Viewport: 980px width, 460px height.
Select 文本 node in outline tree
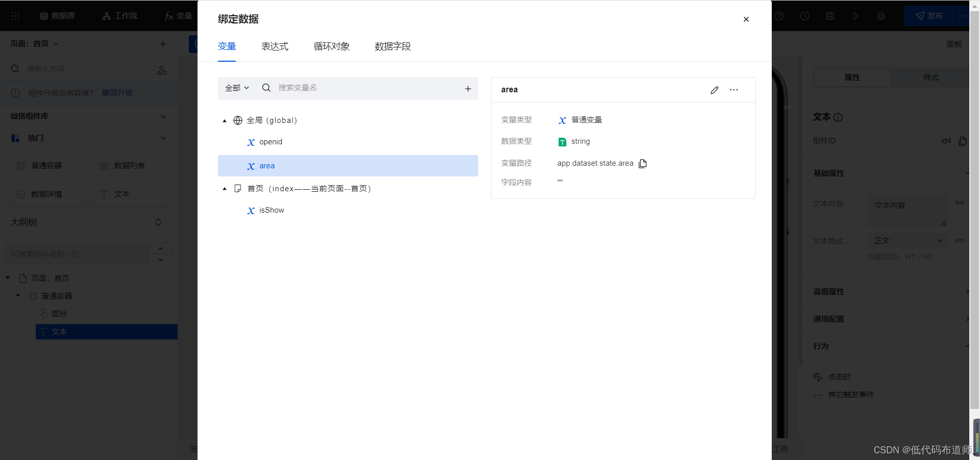pos(107,332)
